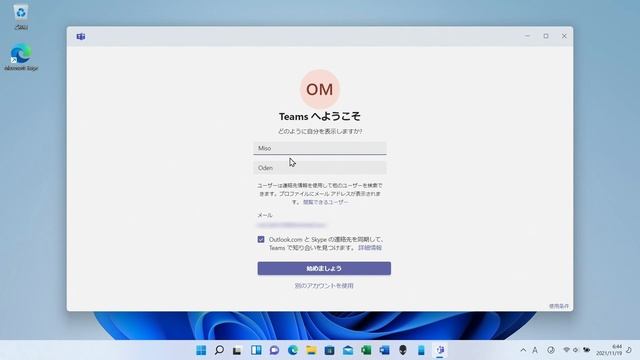The width and height of the screenshot is (640, 360).
Task: Open the Alienware app from taskbar
Action: (403, 350)
